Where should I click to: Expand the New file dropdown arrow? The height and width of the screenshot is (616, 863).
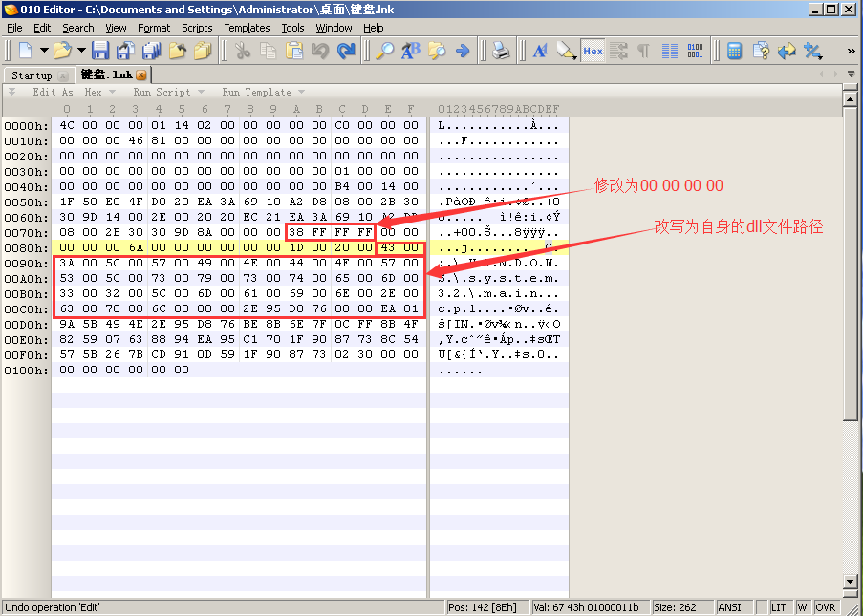pos(44,51)
